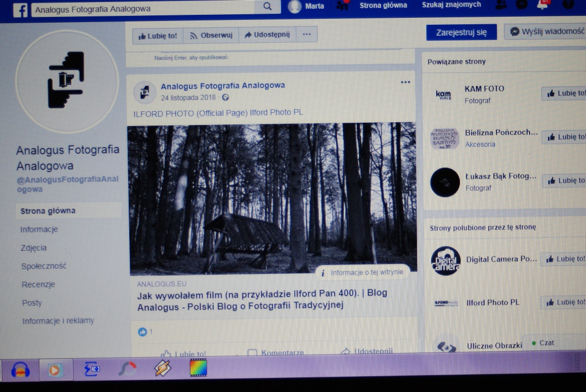Screen dimensions: 586x392
Task: Click the Facebook logo in the top bar
Action: pyautogui.click(x=20, y=9)
